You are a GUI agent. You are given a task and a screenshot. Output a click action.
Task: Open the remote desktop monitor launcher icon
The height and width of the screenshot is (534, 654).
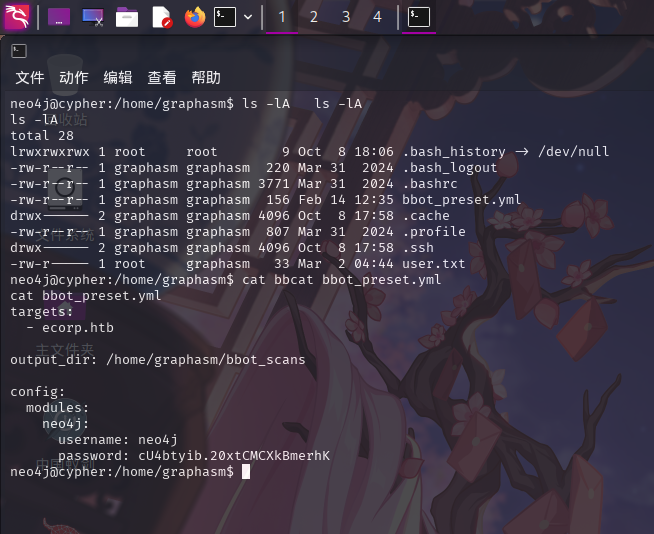point(93,17)
